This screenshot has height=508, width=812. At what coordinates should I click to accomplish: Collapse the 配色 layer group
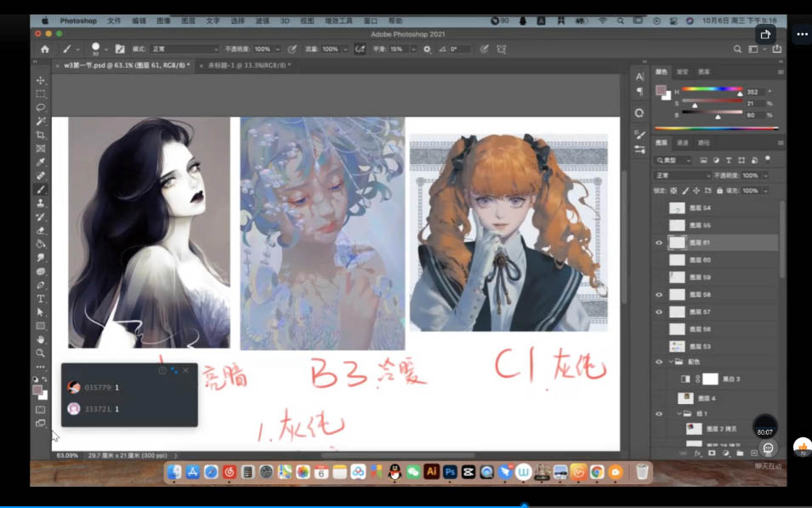(672, 362)
